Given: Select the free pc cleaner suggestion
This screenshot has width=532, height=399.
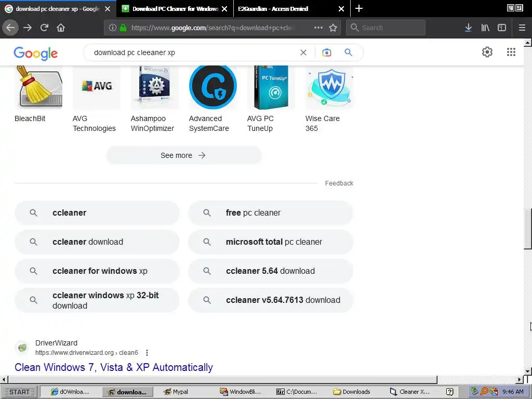Looking at the screenshot, I should [x=271, y=212].
